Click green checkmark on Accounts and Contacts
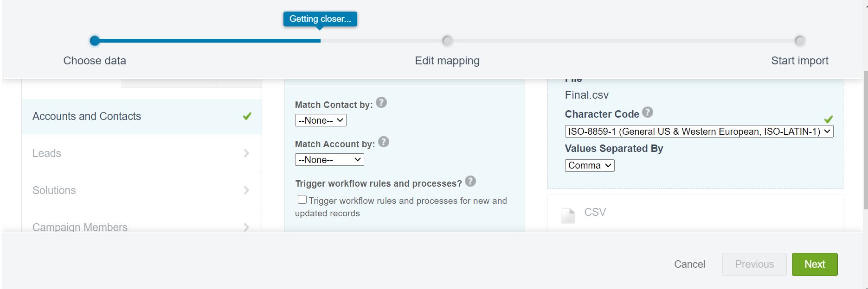 click(x=247, y=116)
